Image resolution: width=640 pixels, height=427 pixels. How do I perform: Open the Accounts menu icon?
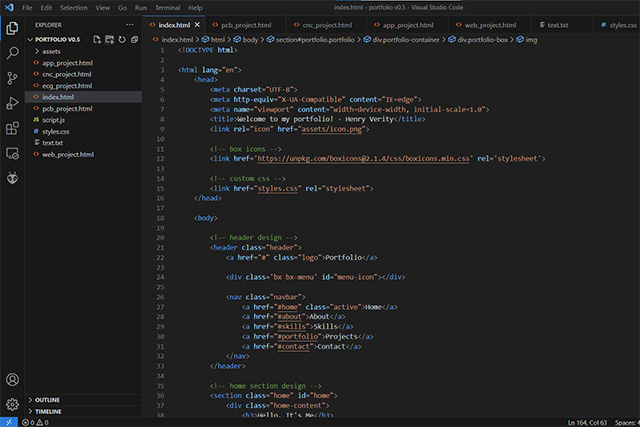(12, 380)
